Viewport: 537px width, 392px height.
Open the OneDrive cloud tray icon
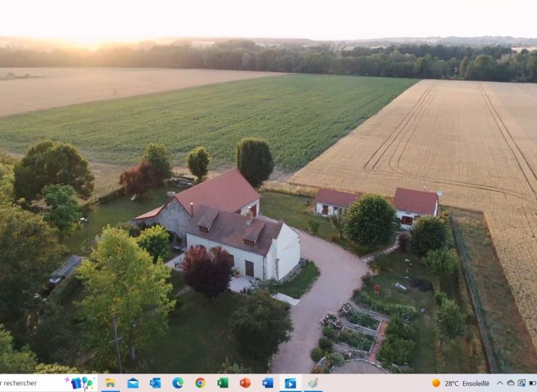510,383
